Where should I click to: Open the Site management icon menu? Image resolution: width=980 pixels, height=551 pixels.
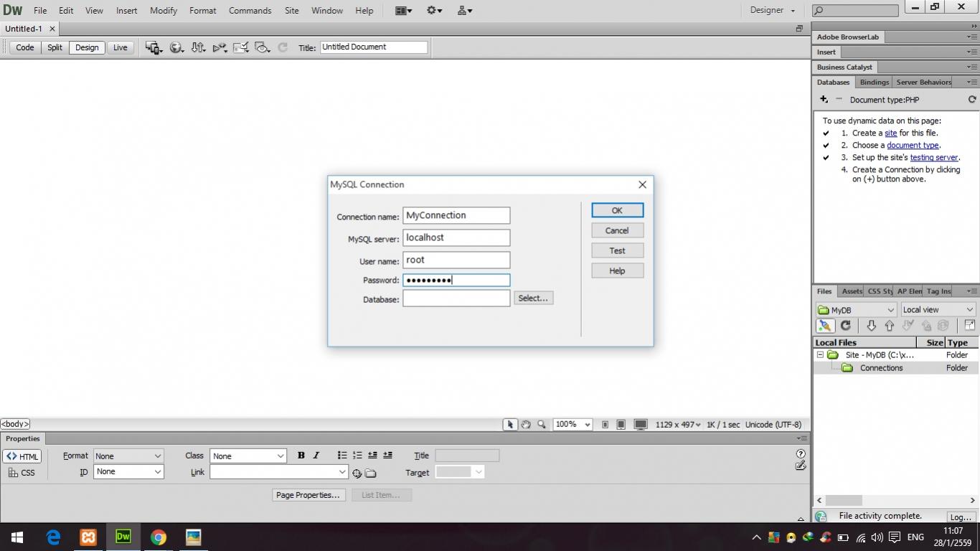(x=464, y=11)
